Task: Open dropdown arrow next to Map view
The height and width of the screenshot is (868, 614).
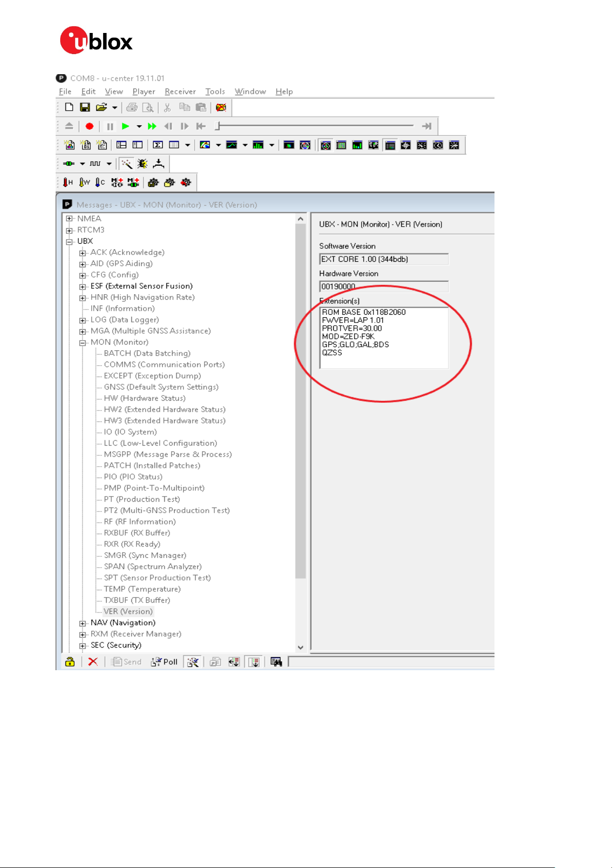Action: tap(218, 145)
